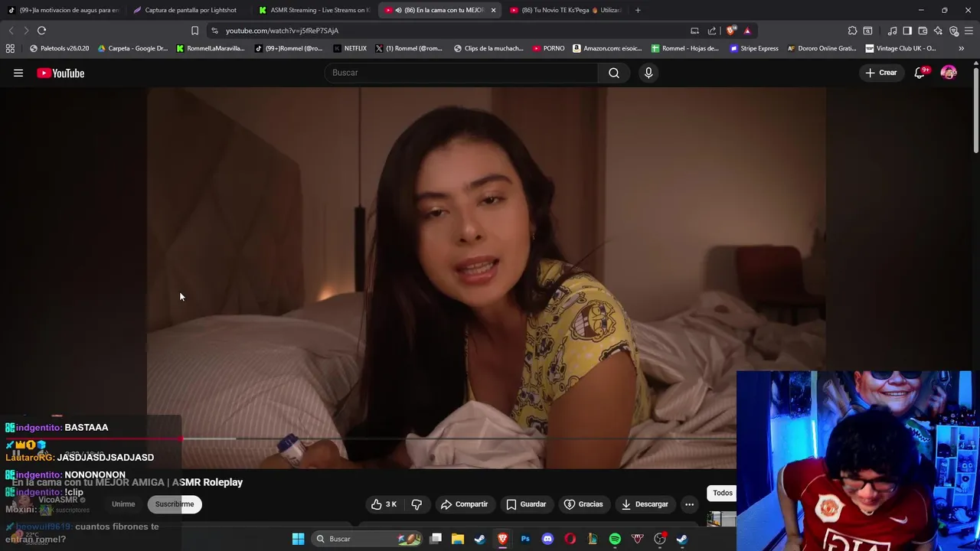Open Spotify from taskbar
The width and height of the screenshot is (980, 551).
point(615,539)
